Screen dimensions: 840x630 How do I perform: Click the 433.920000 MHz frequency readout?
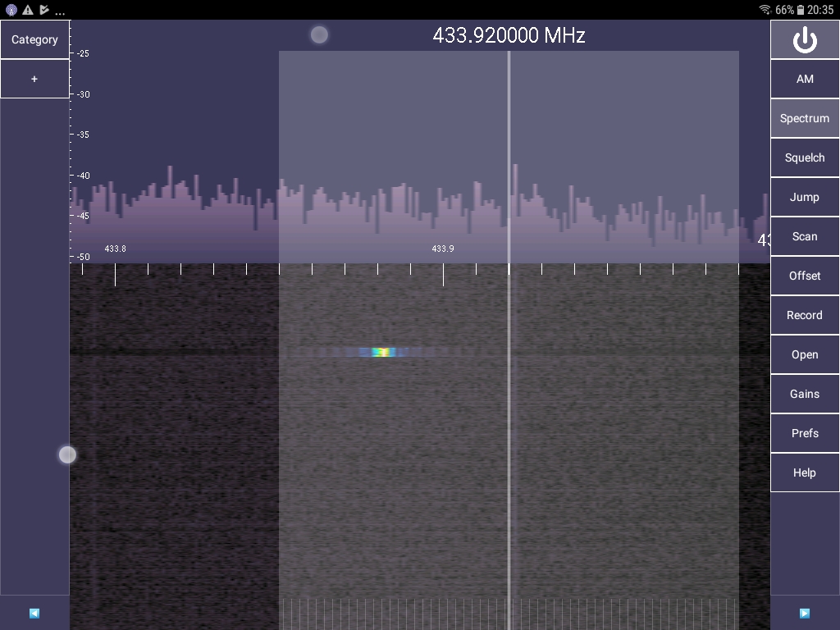click(509, 35)
